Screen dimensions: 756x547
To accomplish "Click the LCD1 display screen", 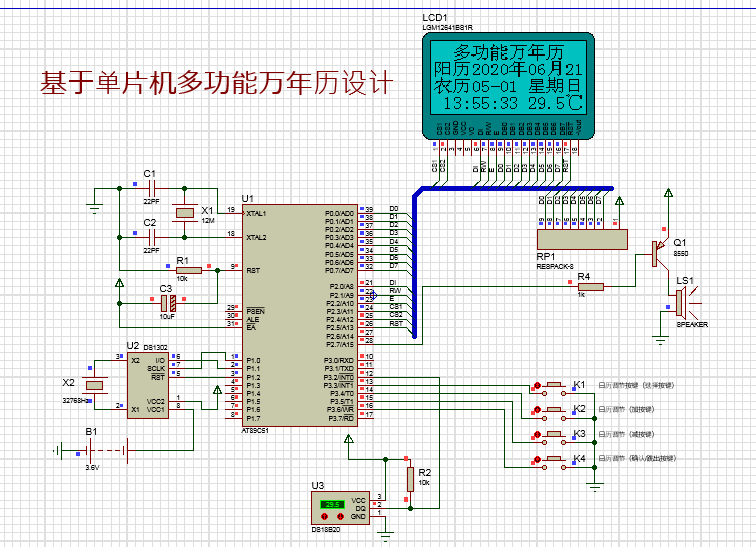I will pos(508,77).
